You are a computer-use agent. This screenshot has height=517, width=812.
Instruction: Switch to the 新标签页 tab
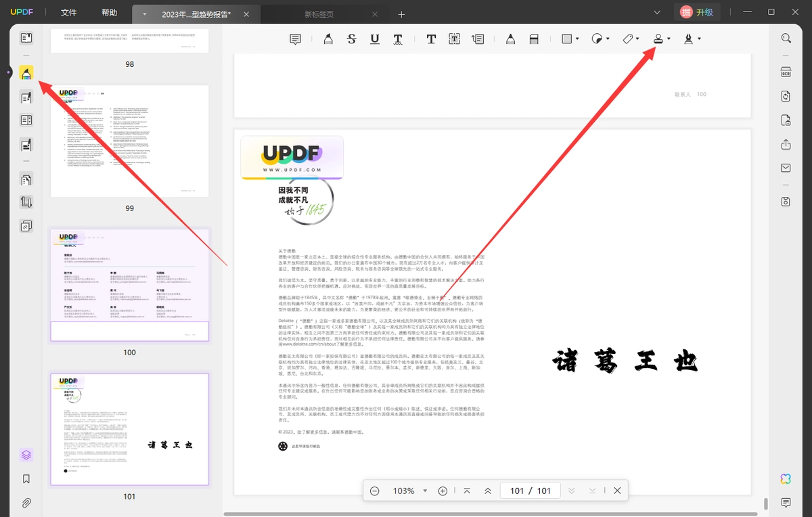tap(319, 14)
